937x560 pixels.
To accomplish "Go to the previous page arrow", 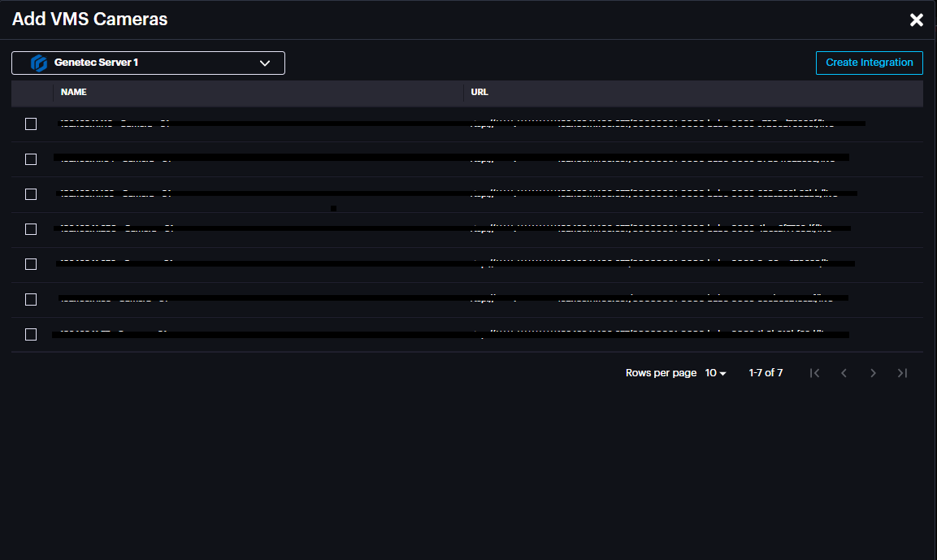I will pos(844,373).
